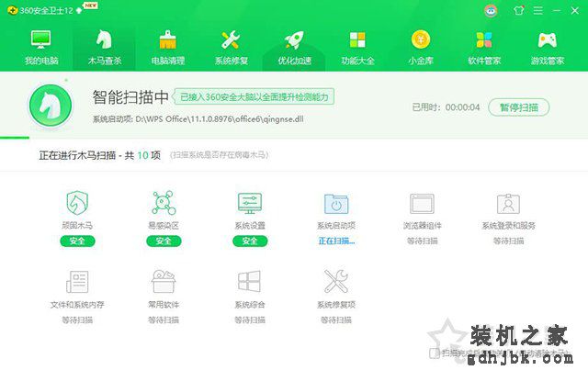This screenshot has height=370, width=588.
Task: Click the 360安全卫士12 logo icon
Action: pos(12,10)
